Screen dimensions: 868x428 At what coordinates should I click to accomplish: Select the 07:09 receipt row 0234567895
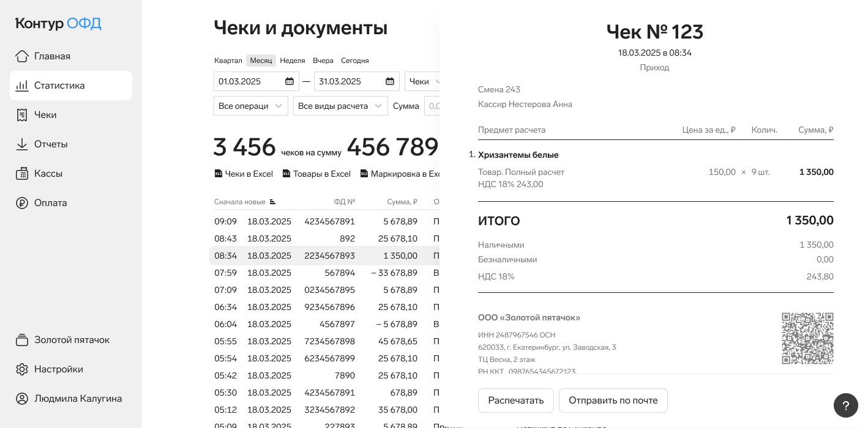pyautogui.click(x=324, y=290)
